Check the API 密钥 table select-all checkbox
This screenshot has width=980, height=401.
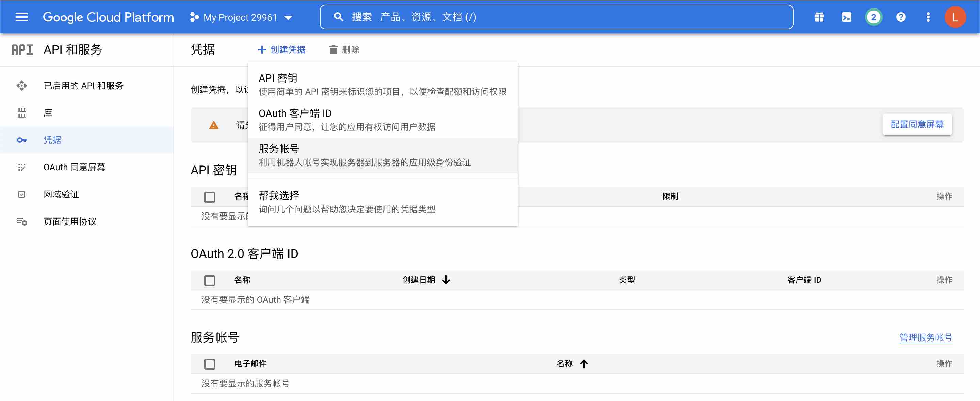point(209,196)
